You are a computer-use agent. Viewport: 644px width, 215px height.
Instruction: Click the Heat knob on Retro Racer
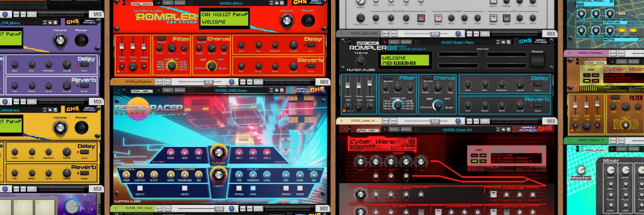[x=218, y=175]
